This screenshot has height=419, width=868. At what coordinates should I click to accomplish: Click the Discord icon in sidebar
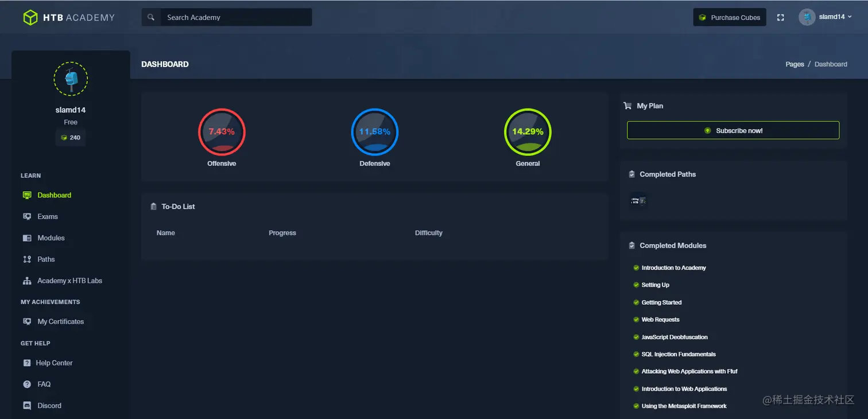click(27, 405)
